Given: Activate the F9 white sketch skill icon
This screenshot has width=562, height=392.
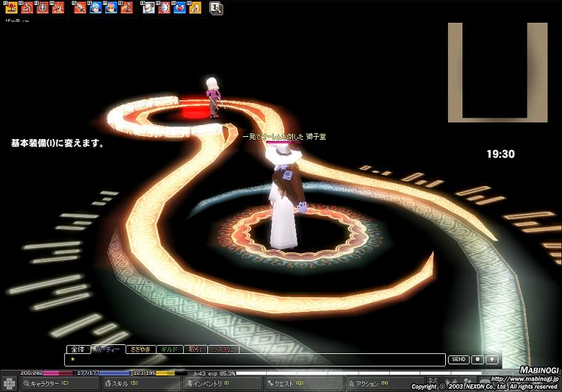Looking at the screenshot, I should pyautogui.click(x=148, y=8).
